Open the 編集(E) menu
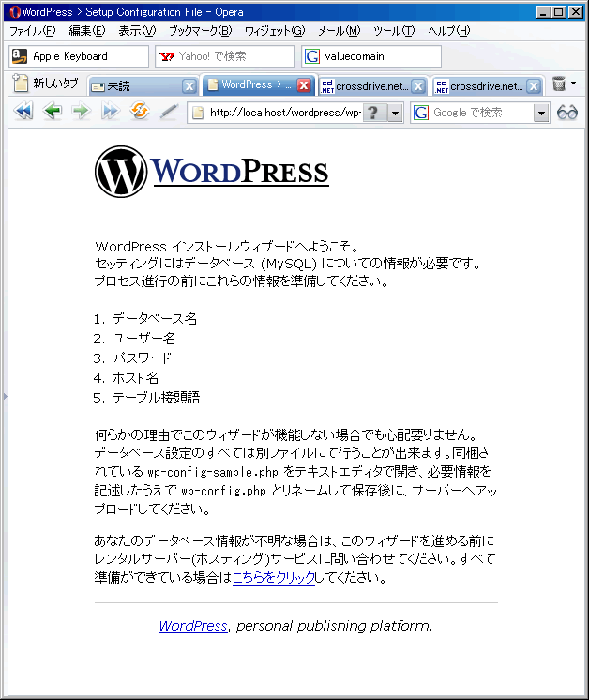589x700 pixels. [x=87, y=31]
